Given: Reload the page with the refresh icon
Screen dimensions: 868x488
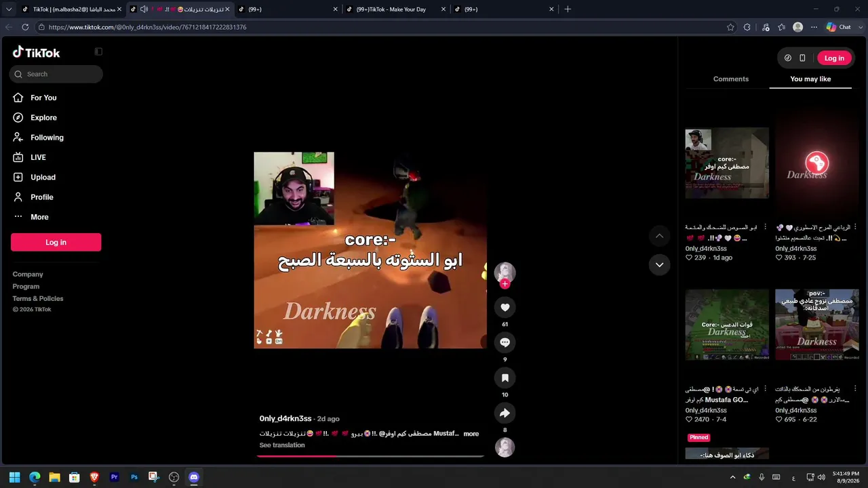Looking at the screenshot, I should click(25, 27).
